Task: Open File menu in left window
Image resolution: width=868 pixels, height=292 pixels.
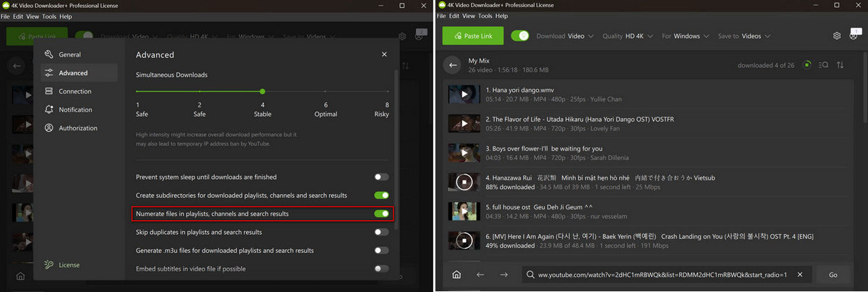Action: (x=6, y=16)
